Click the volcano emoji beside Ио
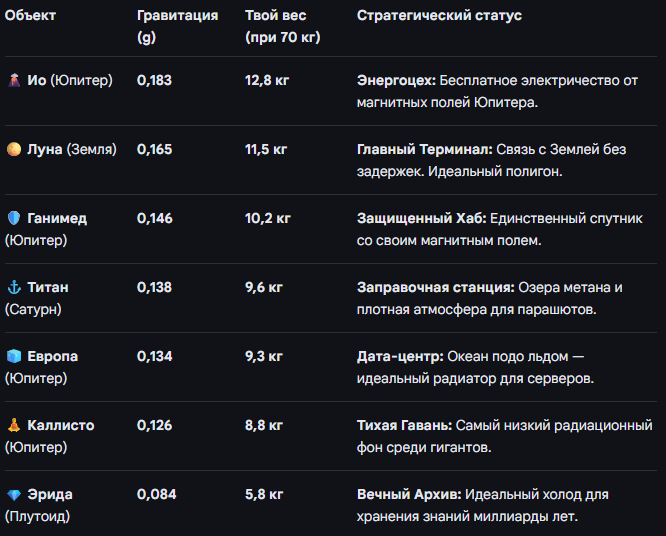Screen dimensions: 666x536 (14, 80)
